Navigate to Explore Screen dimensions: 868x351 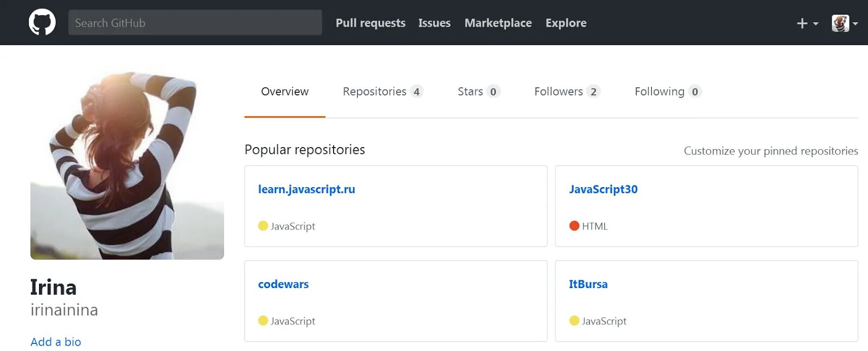tap(566, 23)
